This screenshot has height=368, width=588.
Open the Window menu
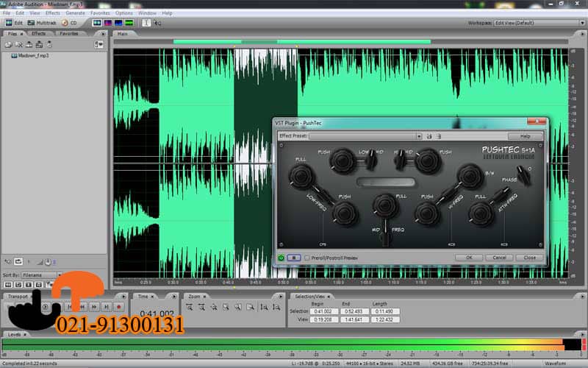(x=147, y=13)
